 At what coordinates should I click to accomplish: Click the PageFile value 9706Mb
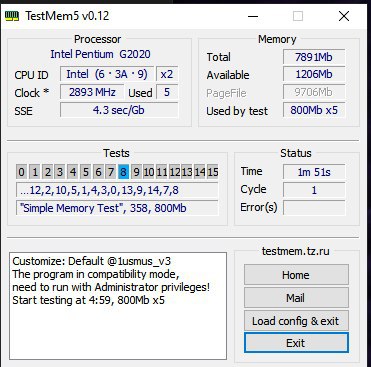[x=314, y=92]
